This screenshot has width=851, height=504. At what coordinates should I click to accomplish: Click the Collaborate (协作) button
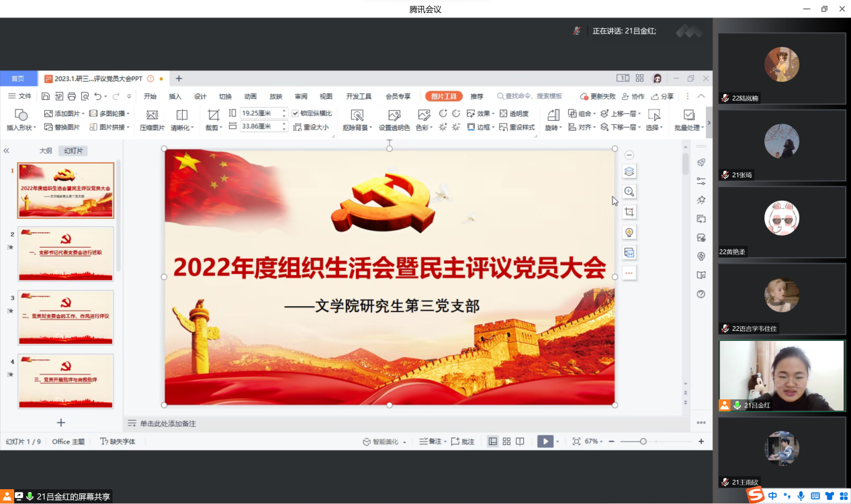point(633,97)
